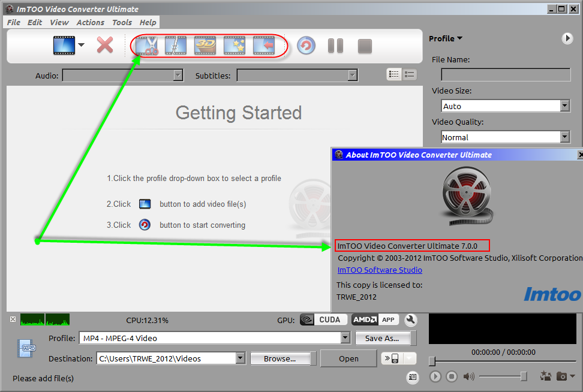The width and height of the screenshot is (583, 392).
Task: Expand the Destination path dropdown
Action: (241, 358)
